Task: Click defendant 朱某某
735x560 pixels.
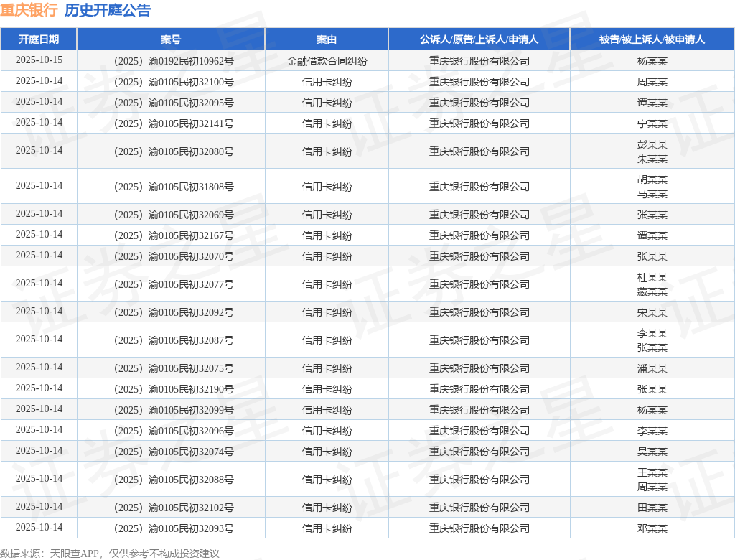Action: pos(652,159)
